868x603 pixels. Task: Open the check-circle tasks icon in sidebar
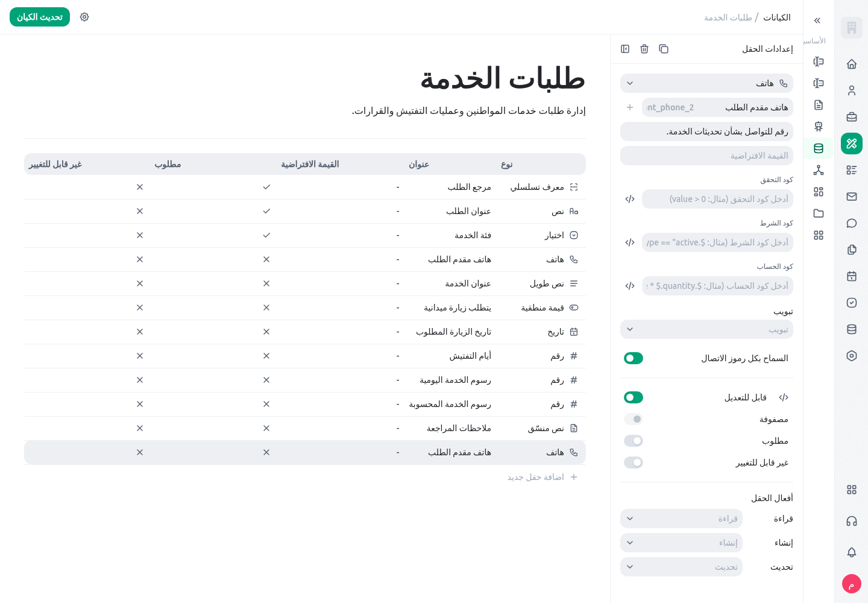click(x=852, y=303)
